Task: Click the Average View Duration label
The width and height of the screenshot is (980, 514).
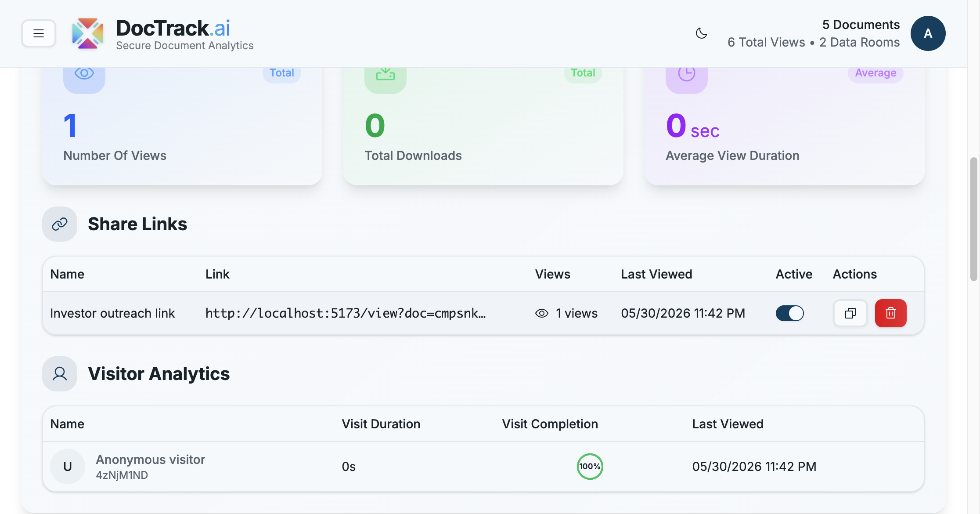Action: point(732,156)
